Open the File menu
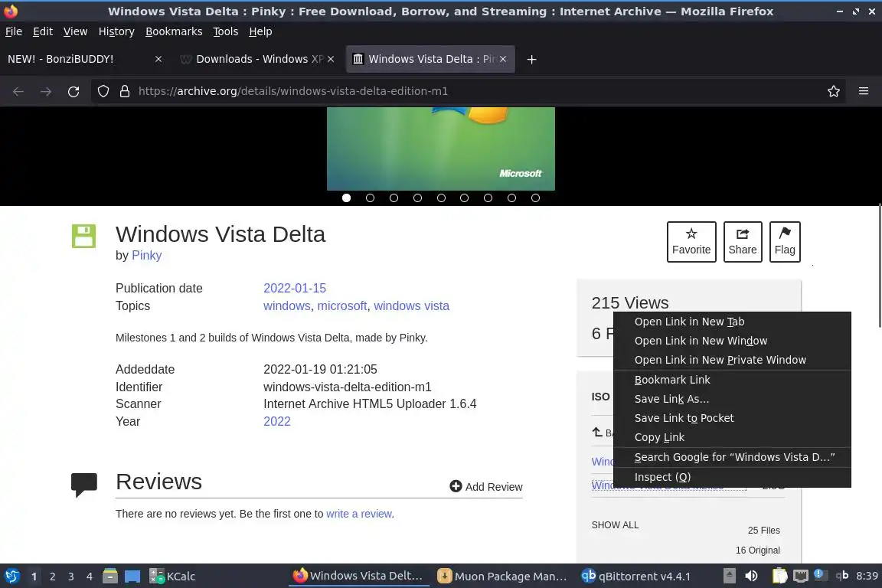This screenshot has width=882, height=588. coord(14,31)
